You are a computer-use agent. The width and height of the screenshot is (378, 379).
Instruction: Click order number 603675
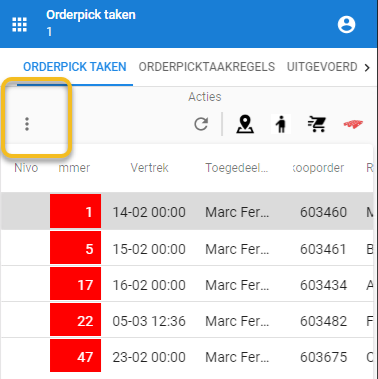point(323,357)
